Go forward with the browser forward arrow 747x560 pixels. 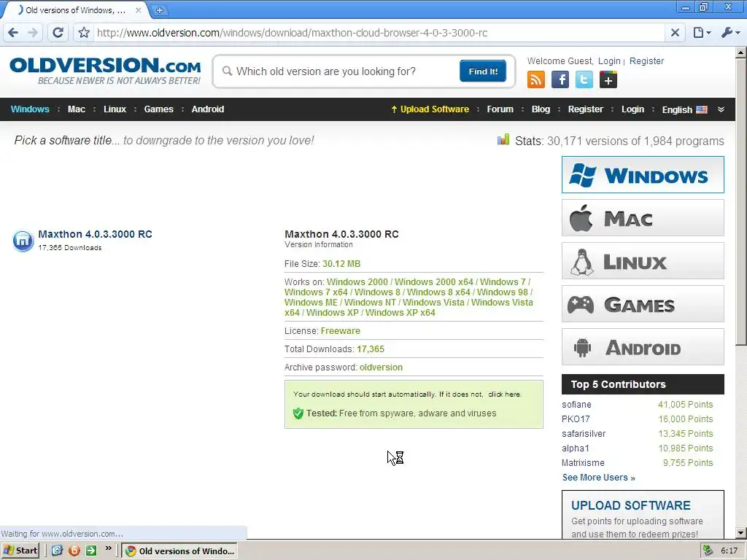coord(32,32)
